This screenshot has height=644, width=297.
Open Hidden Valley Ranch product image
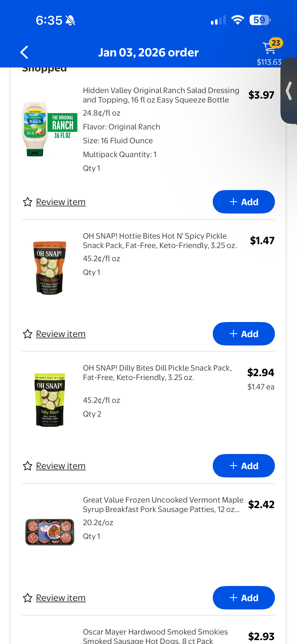point(49,129)
